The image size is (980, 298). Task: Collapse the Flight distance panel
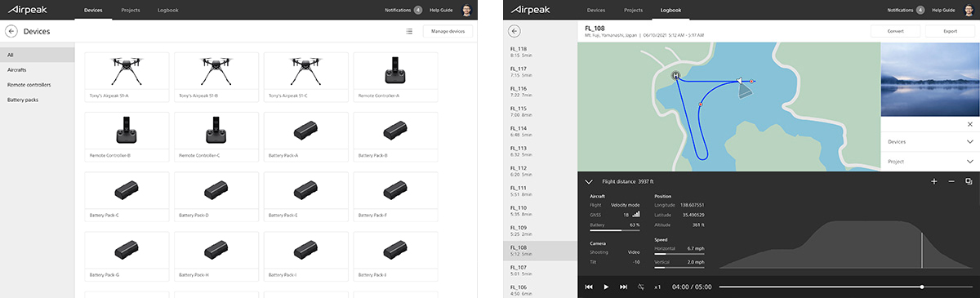(x=588, y=181)
